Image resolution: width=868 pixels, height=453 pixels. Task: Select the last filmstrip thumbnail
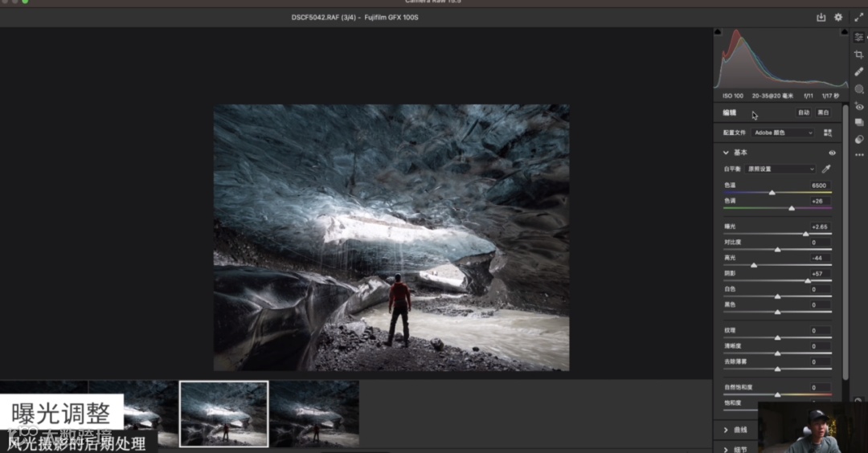(x=314, y=414)
